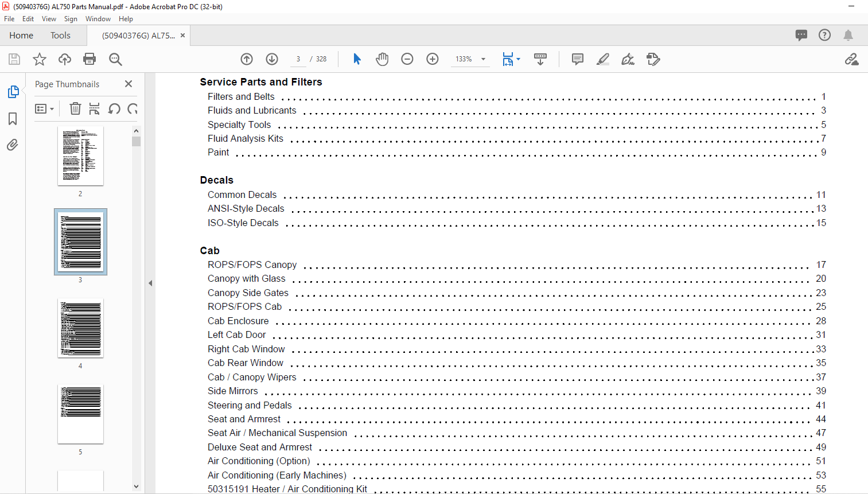Close the Page Thumbnails panel
This screenshot has width=868, height=494.
point(129,84)
